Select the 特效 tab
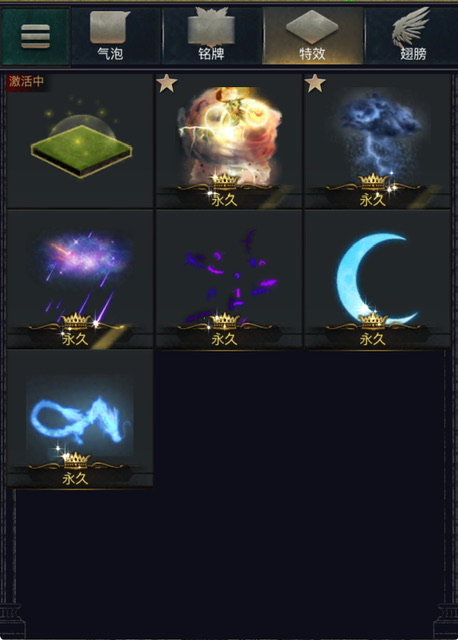The image size is (458, 640). (313, 36)
